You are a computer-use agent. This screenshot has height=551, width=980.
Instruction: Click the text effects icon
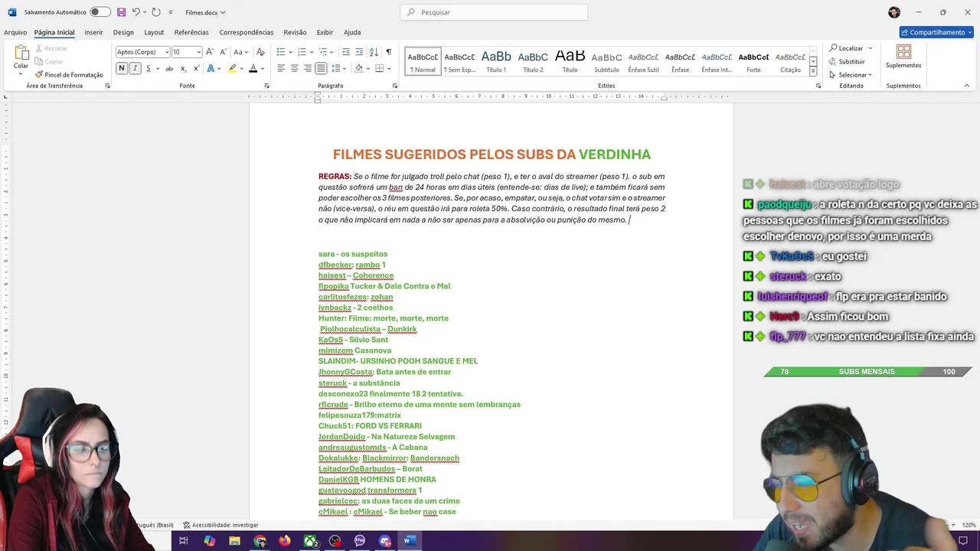coord(211,68)
